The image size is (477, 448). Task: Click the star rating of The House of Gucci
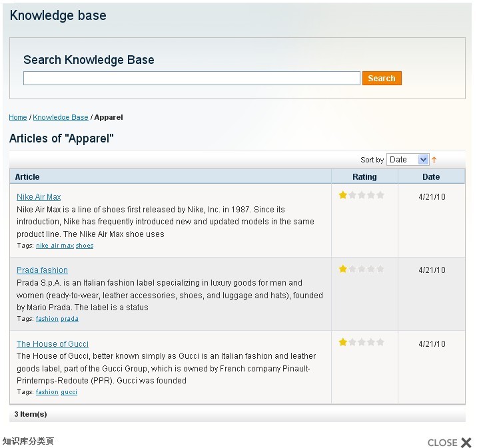361,342
